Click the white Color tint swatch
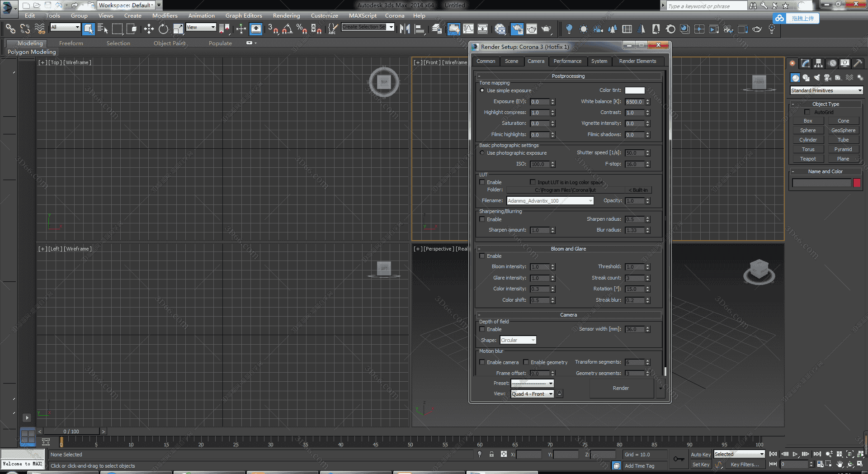 [634, 90]
